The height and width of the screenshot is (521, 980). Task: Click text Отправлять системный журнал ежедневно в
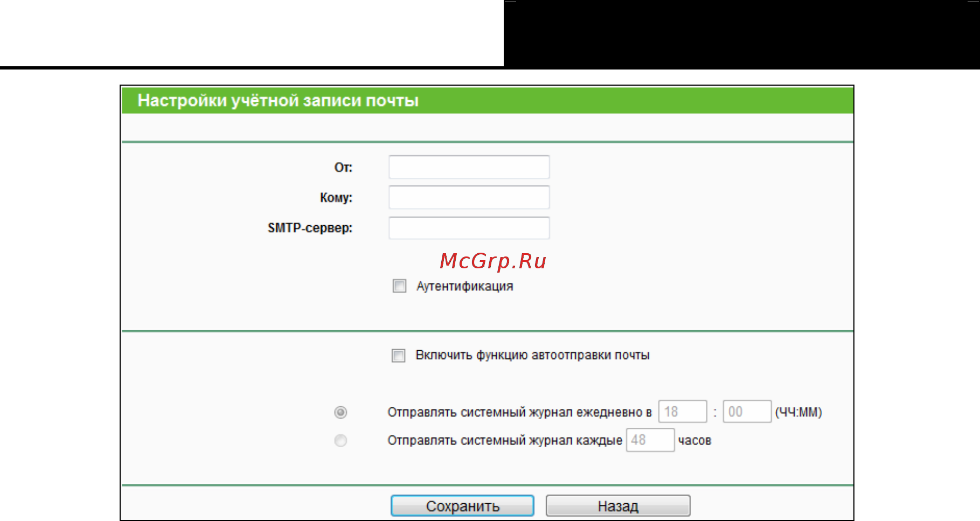tap(519, 412)
